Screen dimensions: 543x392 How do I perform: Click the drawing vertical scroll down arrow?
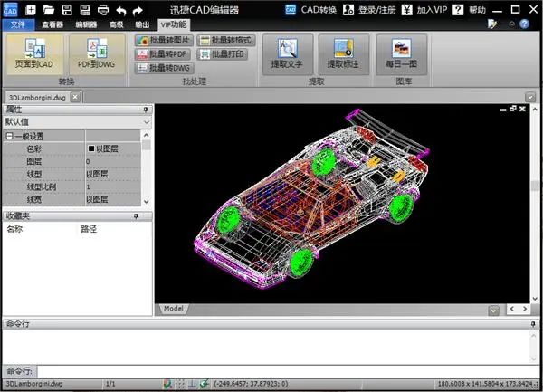click(535, 299)
